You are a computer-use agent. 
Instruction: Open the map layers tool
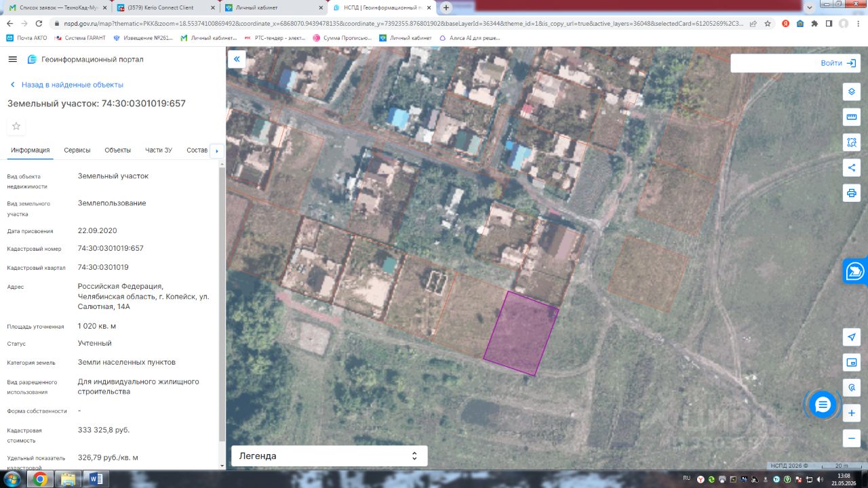(x=852, y=91)
